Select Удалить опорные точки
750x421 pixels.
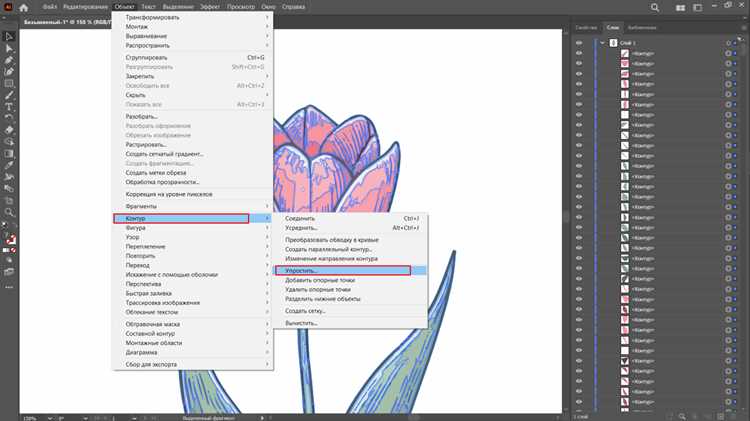coord(351,289)
